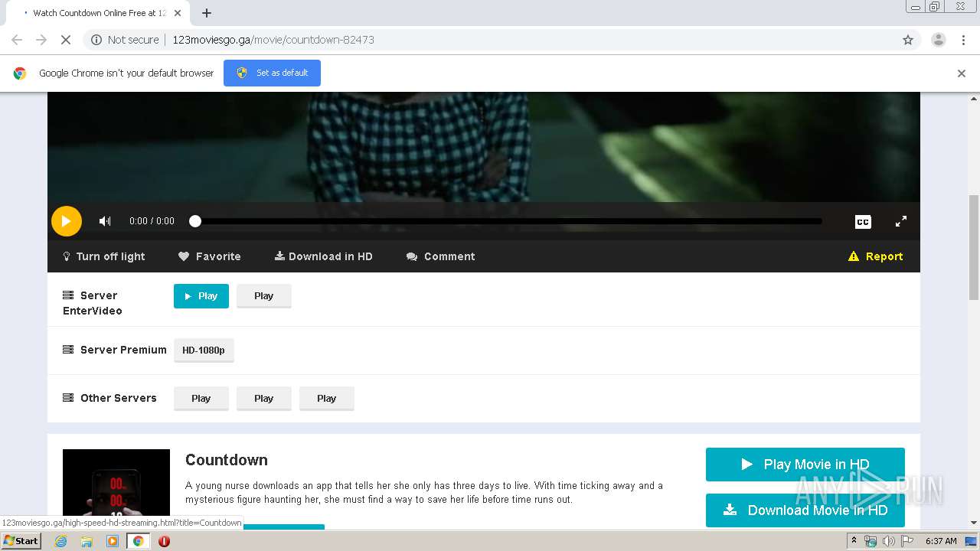
Task: Click the Server Premium list icon
Action: tap(68, 350)
